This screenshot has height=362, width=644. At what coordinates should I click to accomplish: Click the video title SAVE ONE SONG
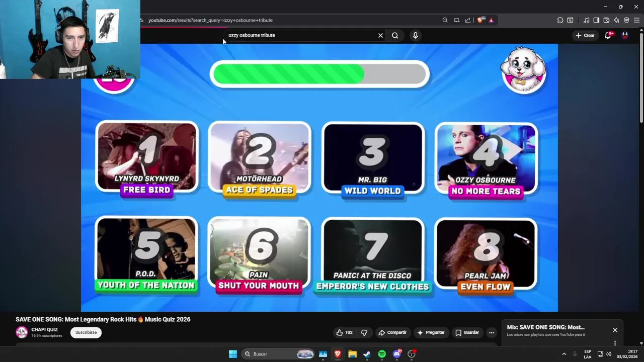(103, 319)
